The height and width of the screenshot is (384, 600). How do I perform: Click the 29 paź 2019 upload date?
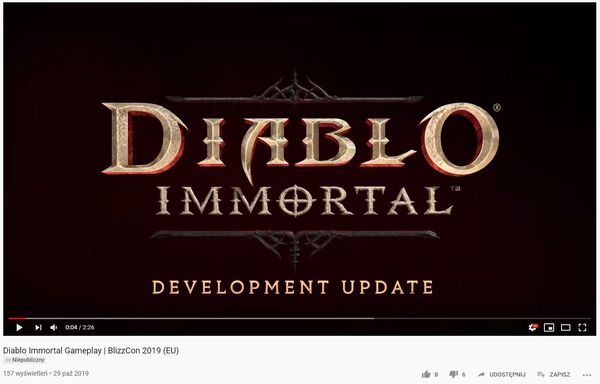pos(71,373)
